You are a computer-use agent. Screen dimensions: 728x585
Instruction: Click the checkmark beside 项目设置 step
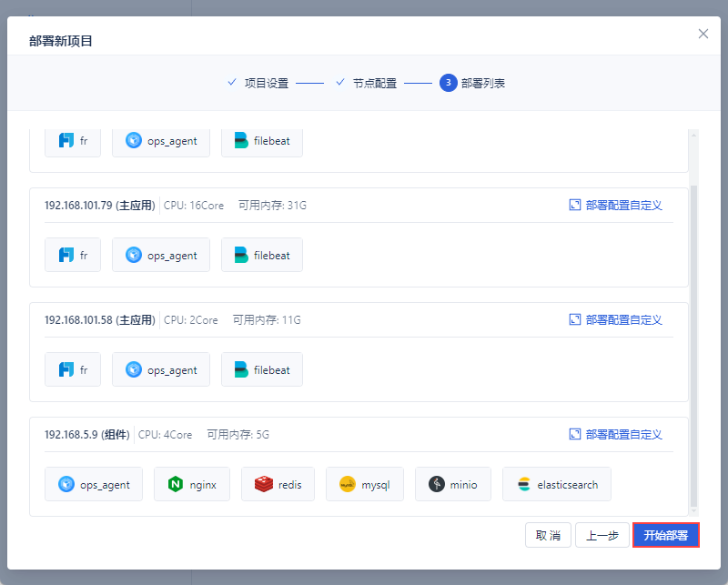tap(232, 82)
